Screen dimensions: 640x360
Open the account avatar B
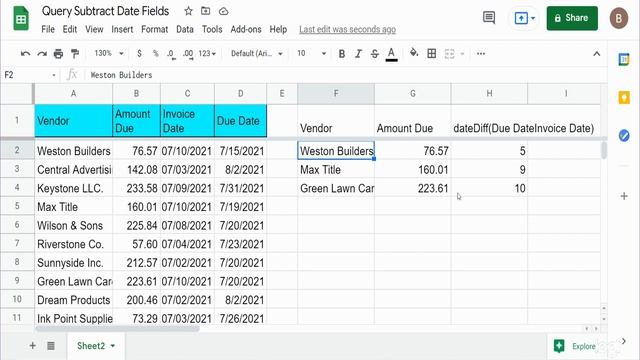(619, 18)
